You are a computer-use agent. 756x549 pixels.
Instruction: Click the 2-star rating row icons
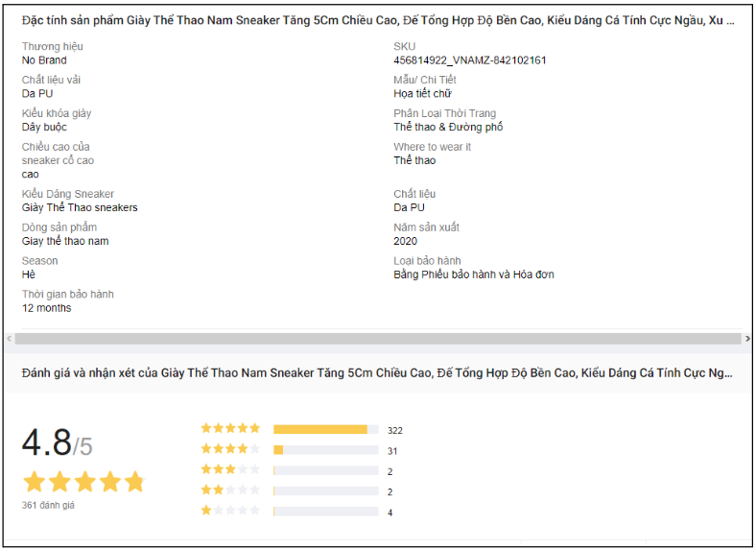tap(230, 490)
